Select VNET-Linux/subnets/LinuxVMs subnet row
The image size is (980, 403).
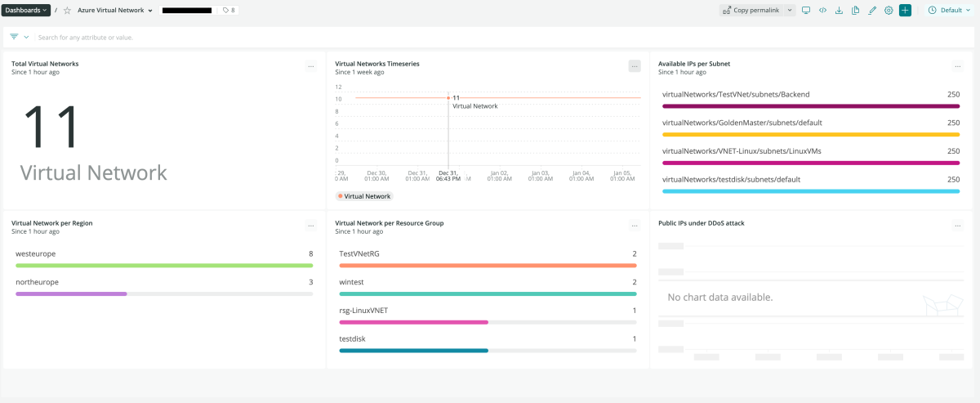(x=811, y=156)
